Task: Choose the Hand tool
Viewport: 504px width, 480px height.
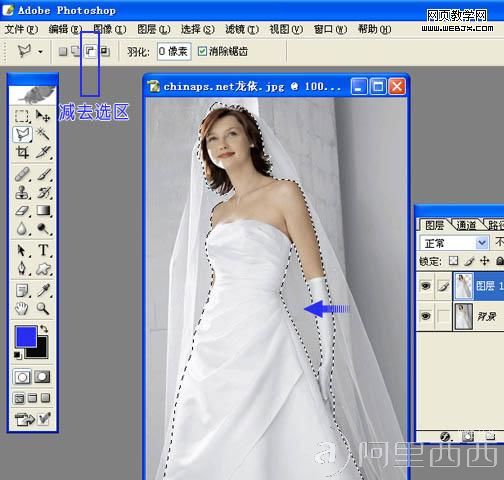Action: 22,308
